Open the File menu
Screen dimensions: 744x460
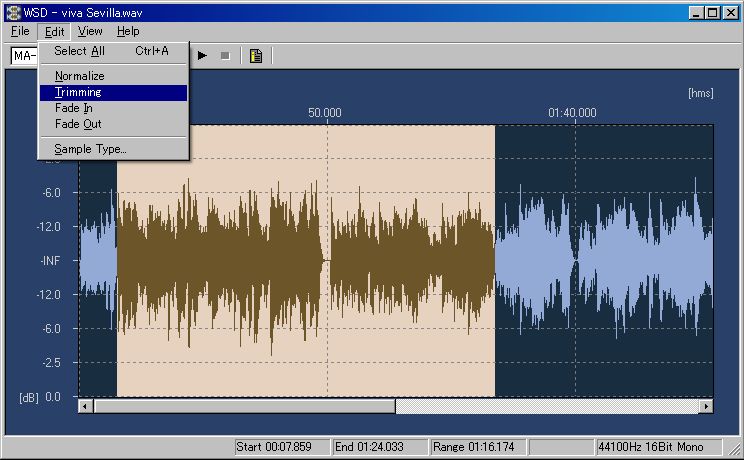(x=20, y=31)
